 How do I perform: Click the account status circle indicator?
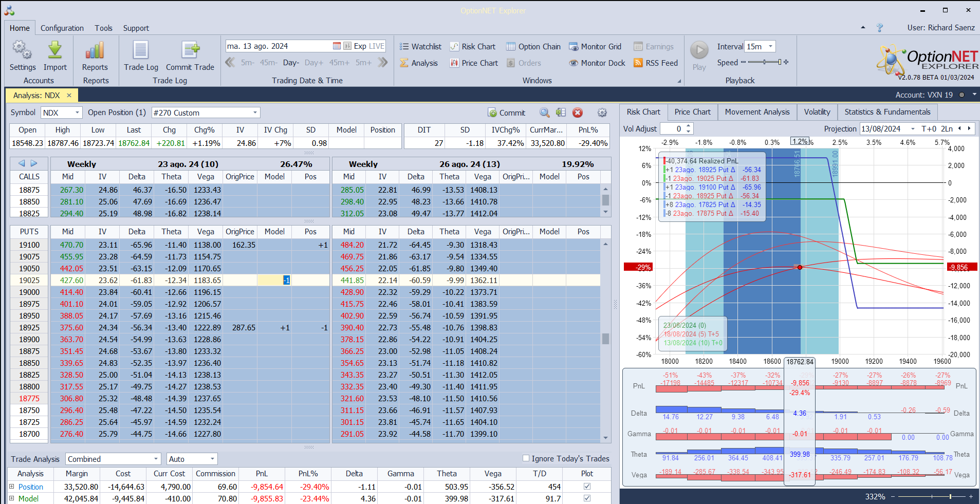point(961,95)
